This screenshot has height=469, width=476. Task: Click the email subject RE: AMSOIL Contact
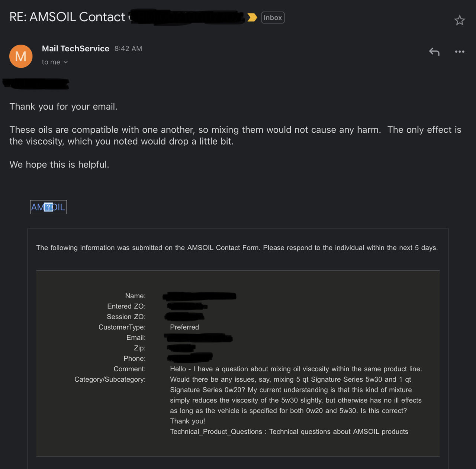pos(67,17)
